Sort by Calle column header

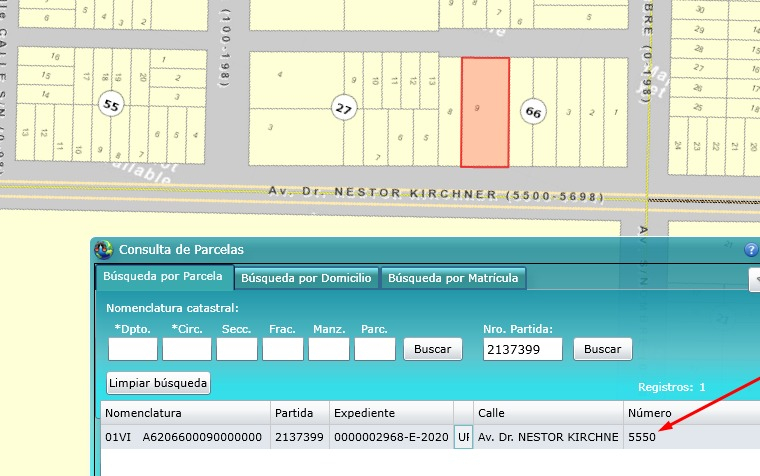coord(548,413)
